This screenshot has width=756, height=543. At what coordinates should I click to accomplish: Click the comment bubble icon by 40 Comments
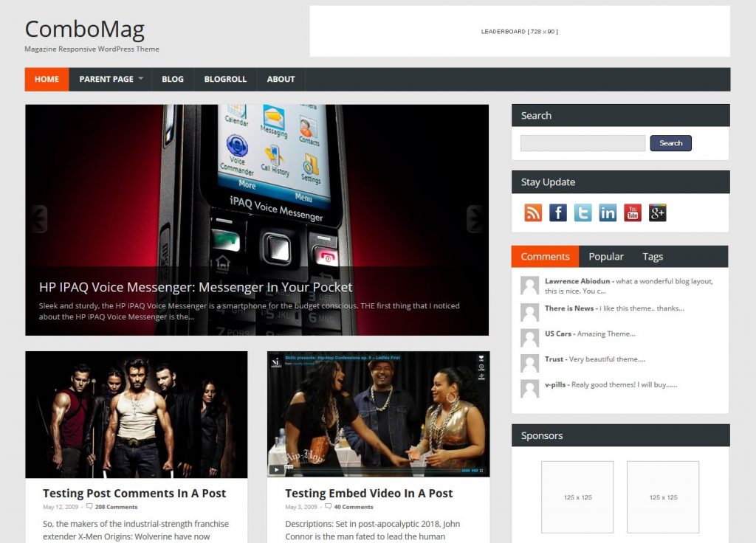329,506
